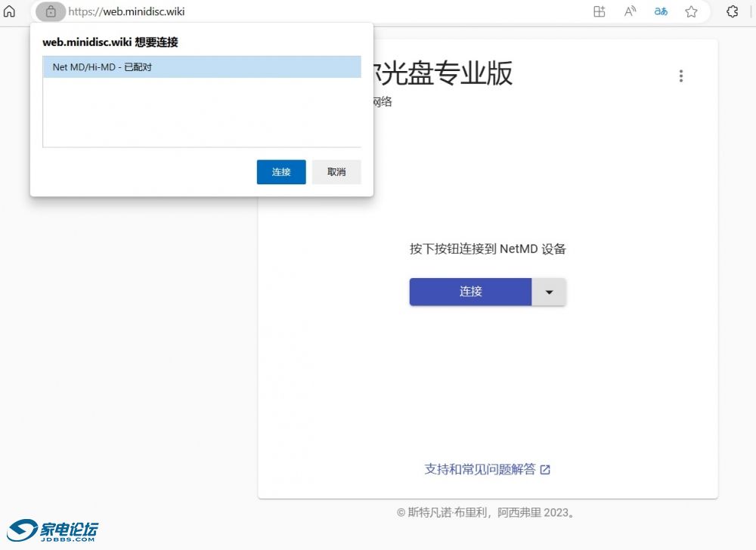
Task: Open the three-dot menu on the app card
Action: coord(681,76)
